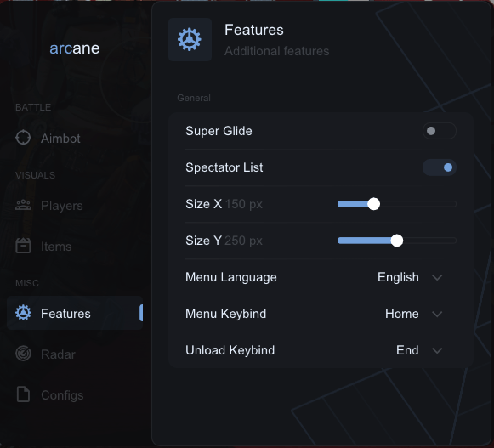Click the large gear icon in Features header

pos(190,39)
